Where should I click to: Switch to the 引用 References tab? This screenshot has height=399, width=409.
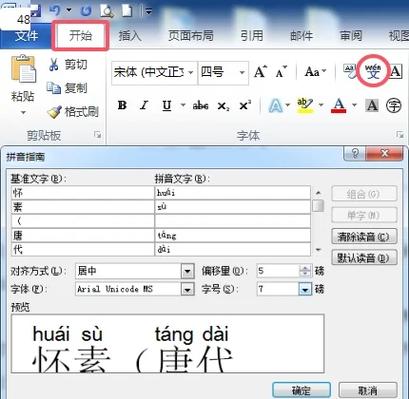[x=252, y=36]
